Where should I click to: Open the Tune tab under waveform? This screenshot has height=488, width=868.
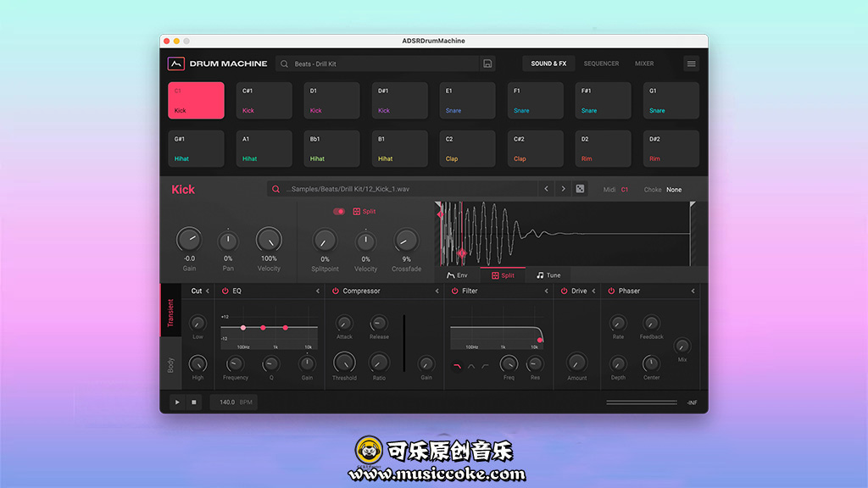click(x=548, y=275)
